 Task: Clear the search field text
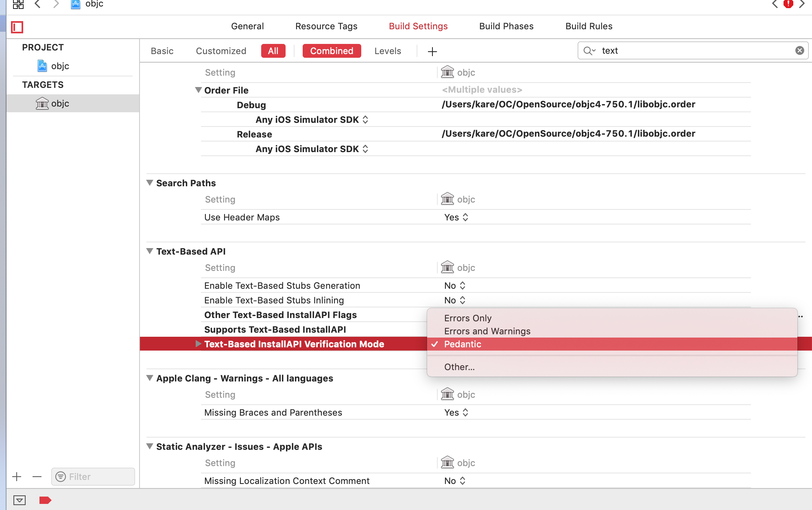799,50
